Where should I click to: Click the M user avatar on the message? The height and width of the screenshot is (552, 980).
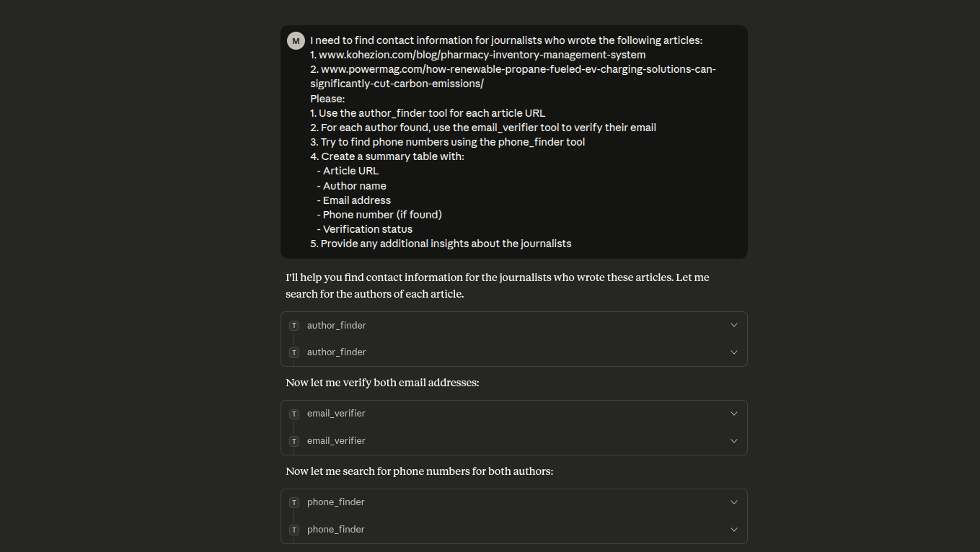pos(296,40)
